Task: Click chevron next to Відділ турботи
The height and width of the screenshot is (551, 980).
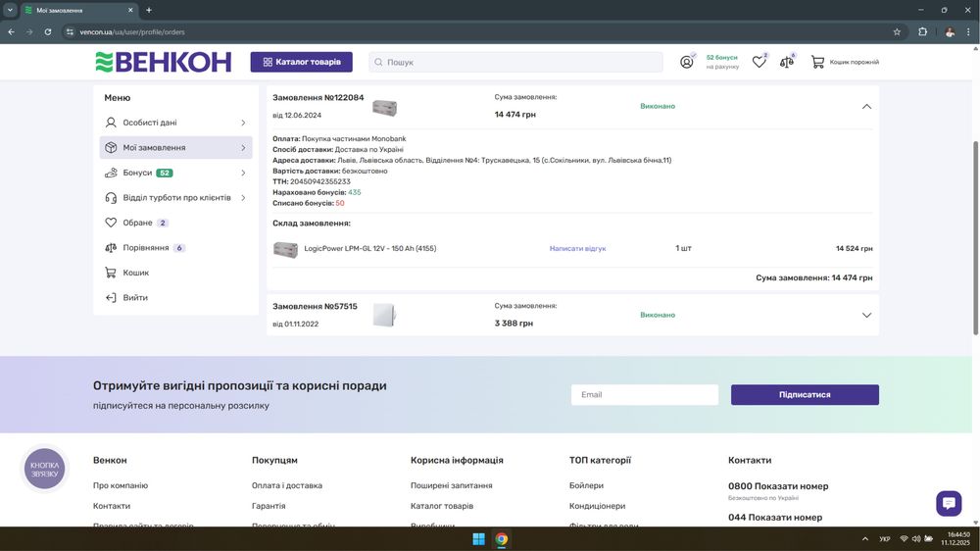Action: point(243,198)
